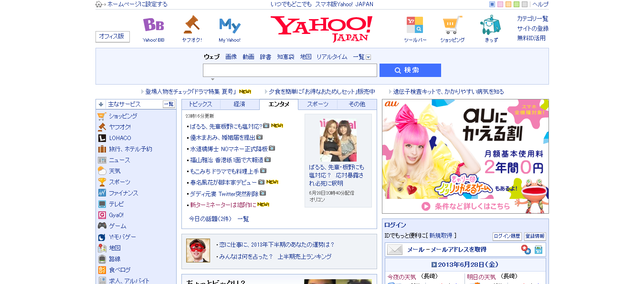Viewport: 644px width, 284px height.
Task: Click the chart icon next to ファイナンス
Action: [102, 193]
